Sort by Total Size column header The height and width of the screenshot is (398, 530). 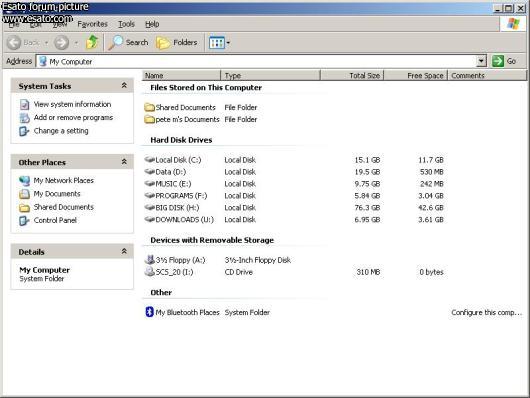(352, 75)
